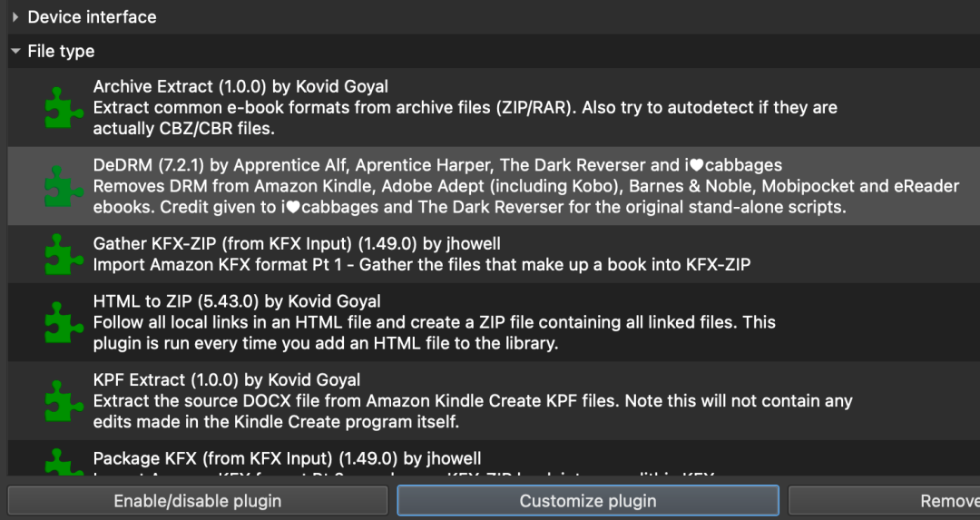
Task: Click the 'actually CBZ/CBR files.' line
Action: 183,129
